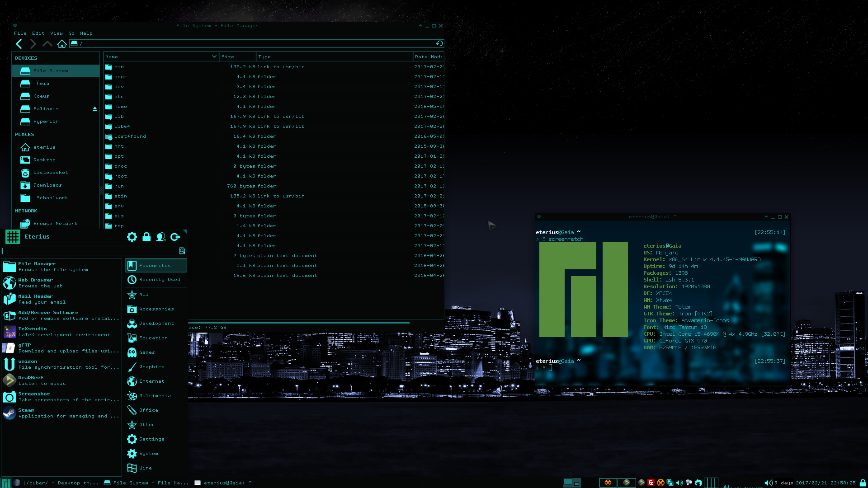
Task: Open the Education category
Action: coord(156,338)
